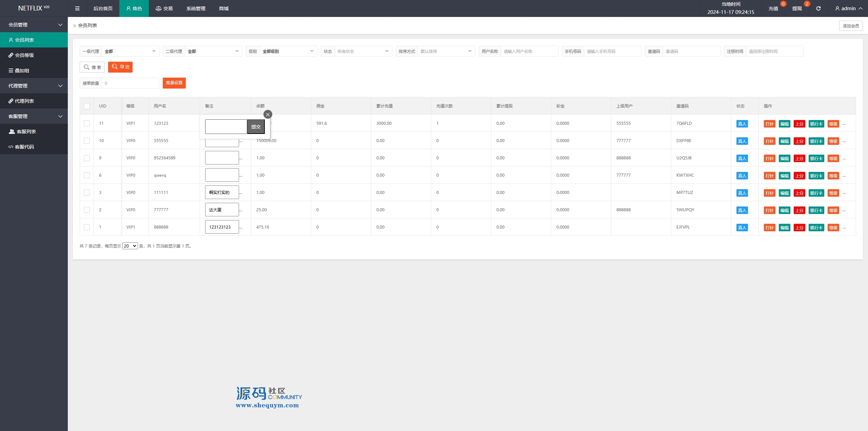Expand the 一级代理 dropdown
Screen dimensions: 868x431
(130, 51)
